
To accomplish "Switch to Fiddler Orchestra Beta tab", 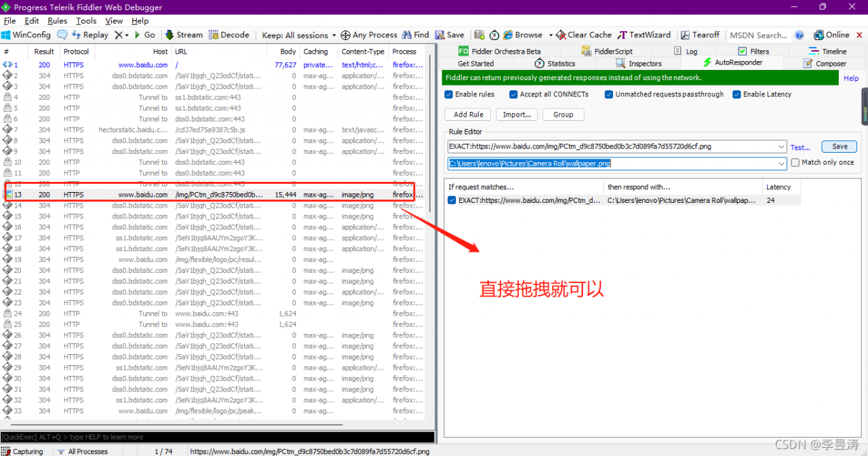I will click(x=500, y=51).
